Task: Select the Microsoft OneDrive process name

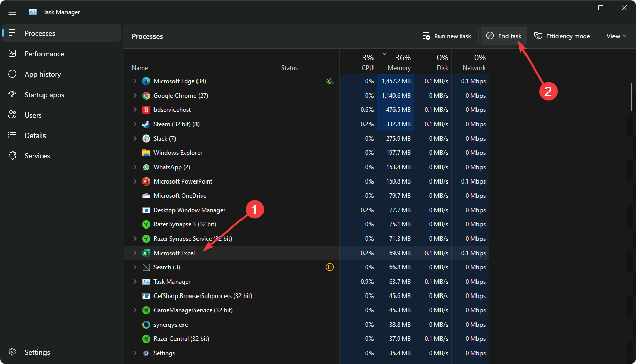Action: coord(180,196)
